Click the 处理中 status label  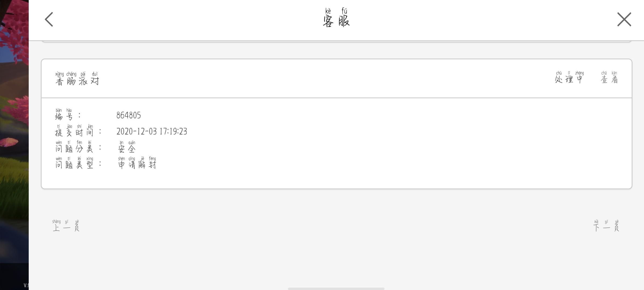click(569, 77)
